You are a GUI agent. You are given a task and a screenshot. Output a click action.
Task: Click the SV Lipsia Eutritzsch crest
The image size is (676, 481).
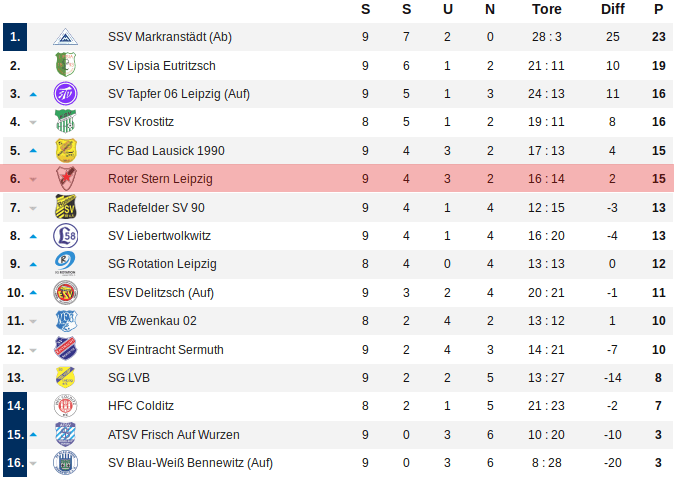(66, 66)
